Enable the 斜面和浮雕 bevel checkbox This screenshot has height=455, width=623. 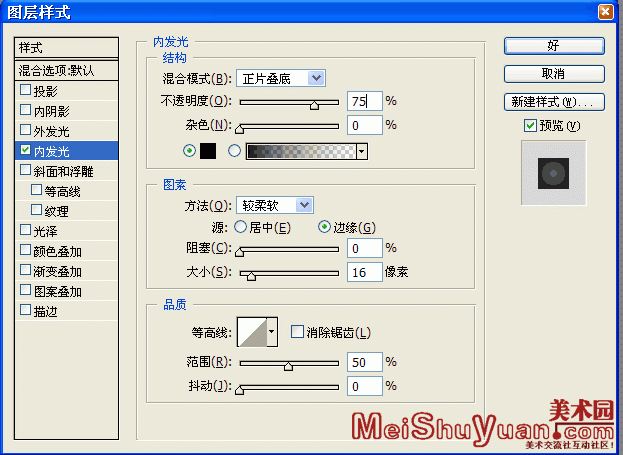25,170
